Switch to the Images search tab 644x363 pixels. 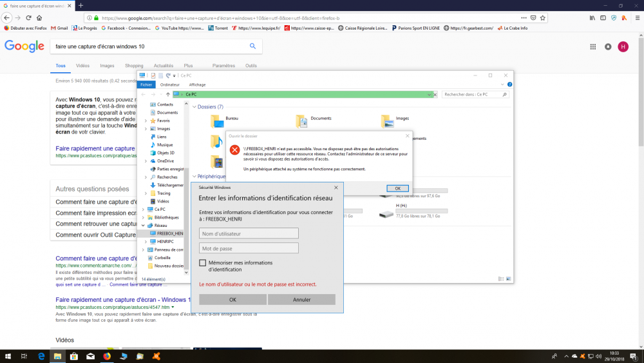click(x=107, y=66)
